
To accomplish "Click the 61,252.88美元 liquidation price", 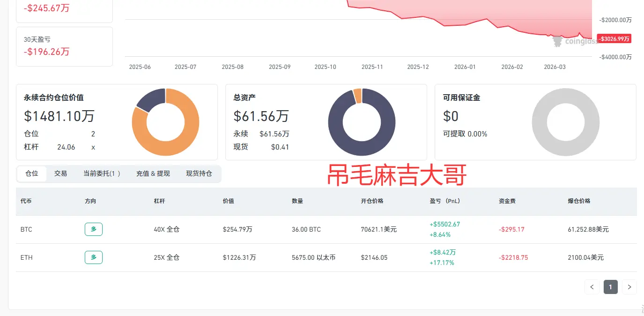I will [x=588, y=230].
